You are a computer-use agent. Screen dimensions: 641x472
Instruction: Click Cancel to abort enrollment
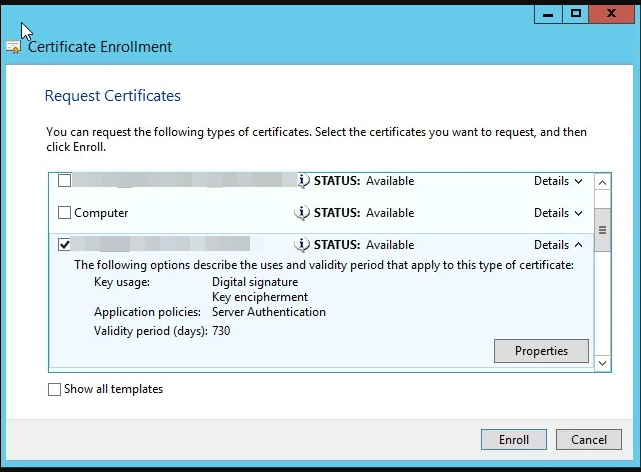point(589,439)
